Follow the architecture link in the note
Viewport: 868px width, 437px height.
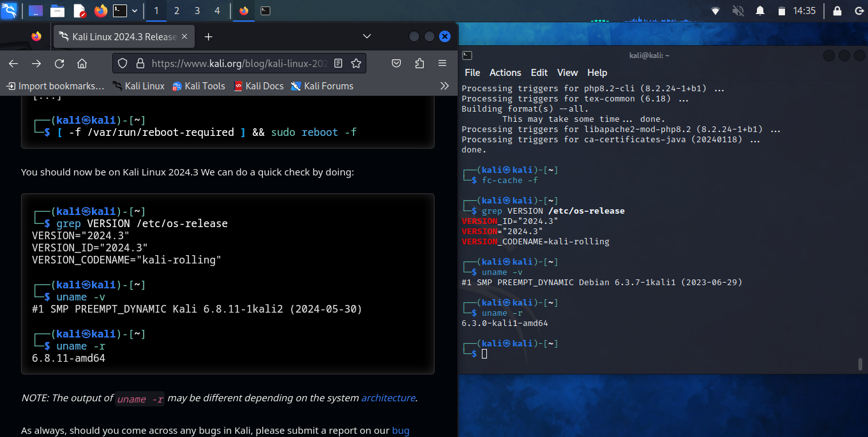388,397
